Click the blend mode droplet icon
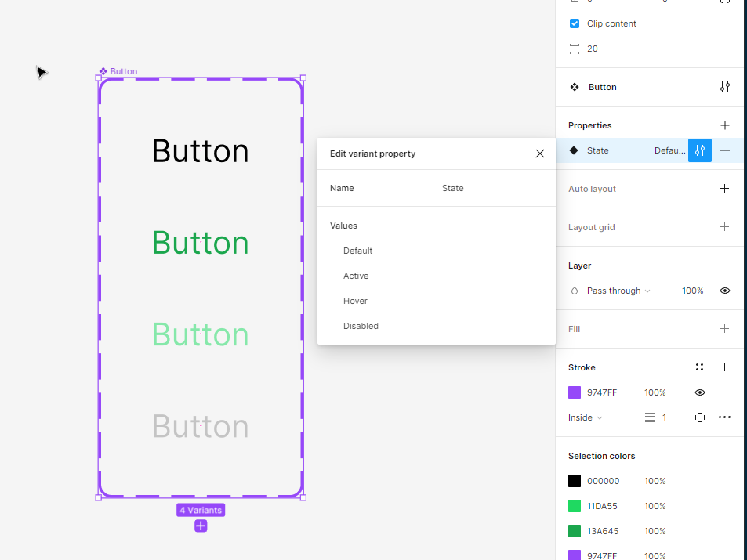The width and height of the screenshot is (747, 560). pyautogui.click(x=575, y=291)
